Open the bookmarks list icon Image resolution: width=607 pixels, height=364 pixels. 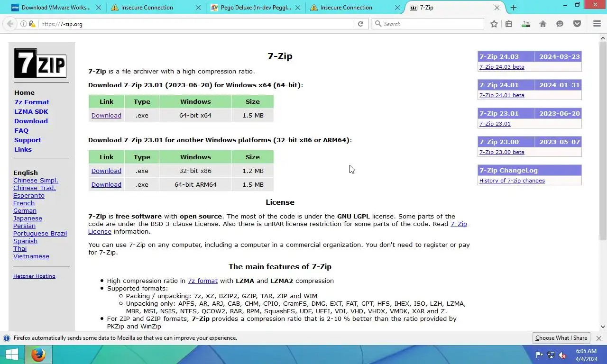click(509, 24)
